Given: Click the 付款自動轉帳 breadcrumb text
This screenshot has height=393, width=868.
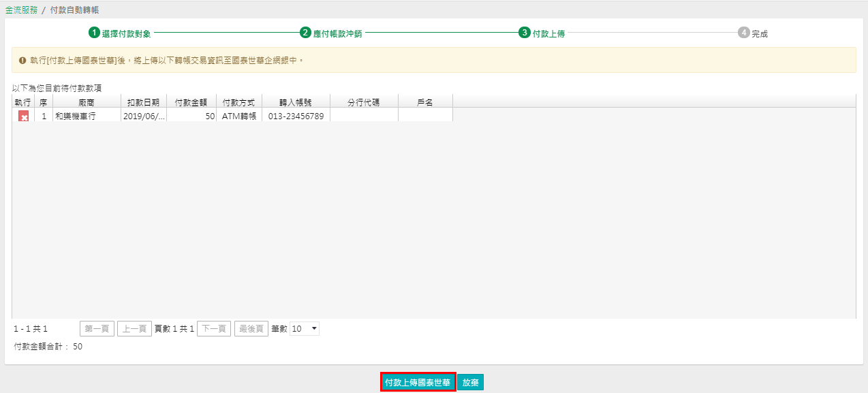Looking at the screenshot, I should pos(74,10).
